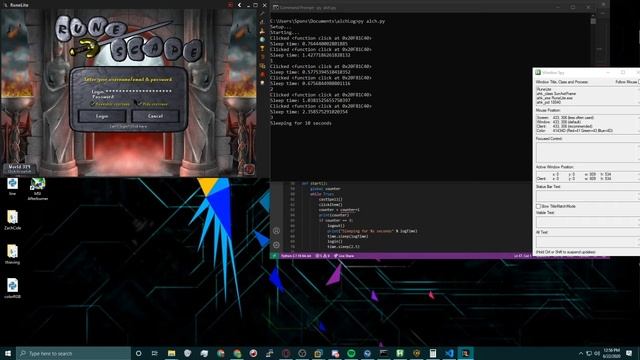Viewport: 640px width, 360px height.
Task: Click Status Bar Text box in Window Spy
Action: click(x=587, y=196)
